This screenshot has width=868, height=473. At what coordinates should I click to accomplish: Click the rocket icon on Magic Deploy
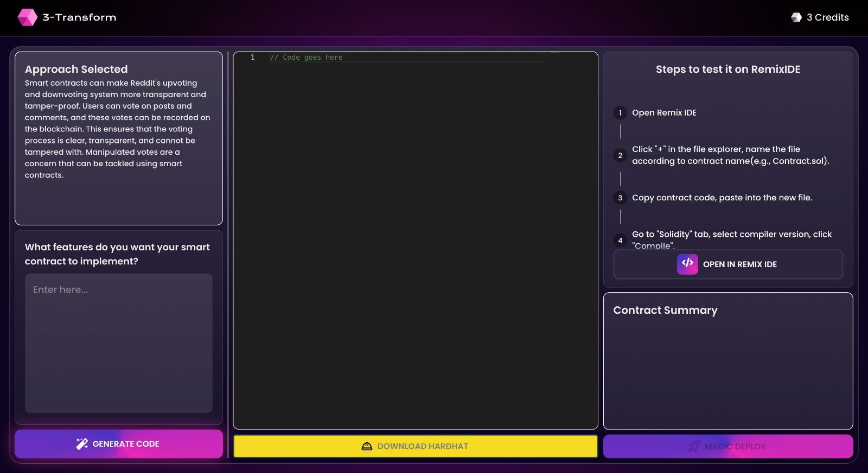pyautogui.click(x=694, y=446)
